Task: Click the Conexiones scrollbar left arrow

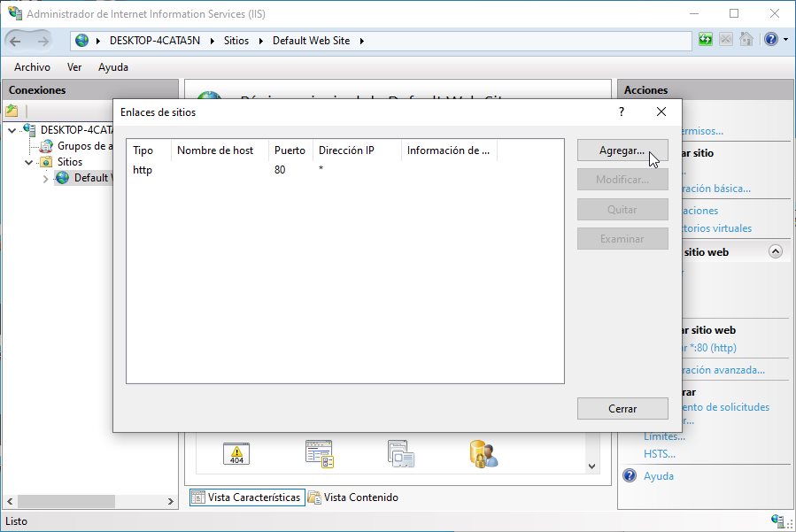Action: [10, 501]
